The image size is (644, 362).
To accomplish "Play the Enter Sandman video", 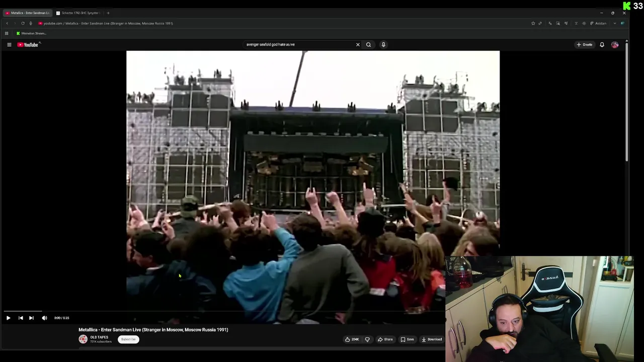I will click(8, 318).
